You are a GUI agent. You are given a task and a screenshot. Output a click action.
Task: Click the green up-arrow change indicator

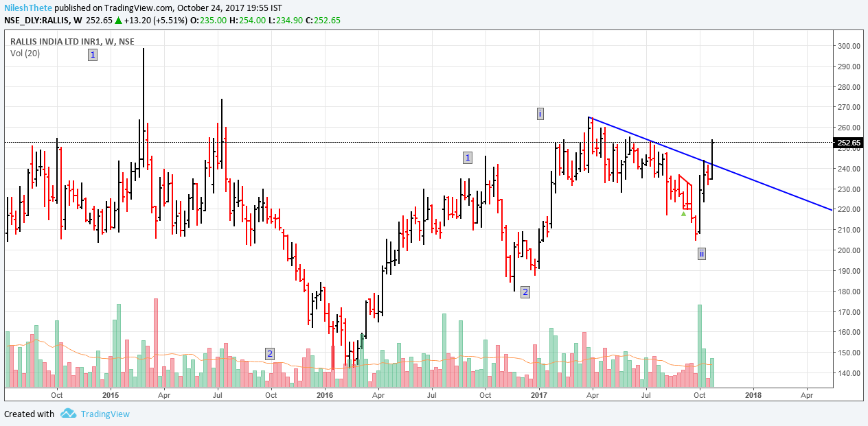coord(118,20)
